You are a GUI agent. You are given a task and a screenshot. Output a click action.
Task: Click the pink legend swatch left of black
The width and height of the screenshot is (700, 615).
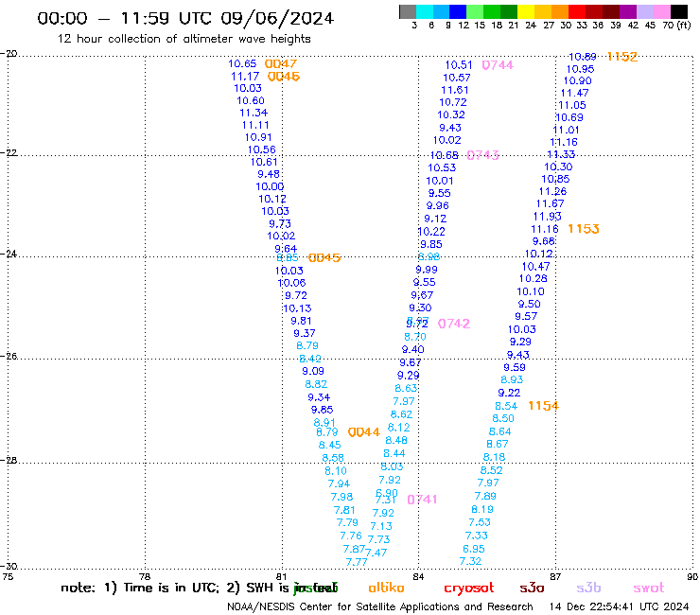click(x=662, y=11)
